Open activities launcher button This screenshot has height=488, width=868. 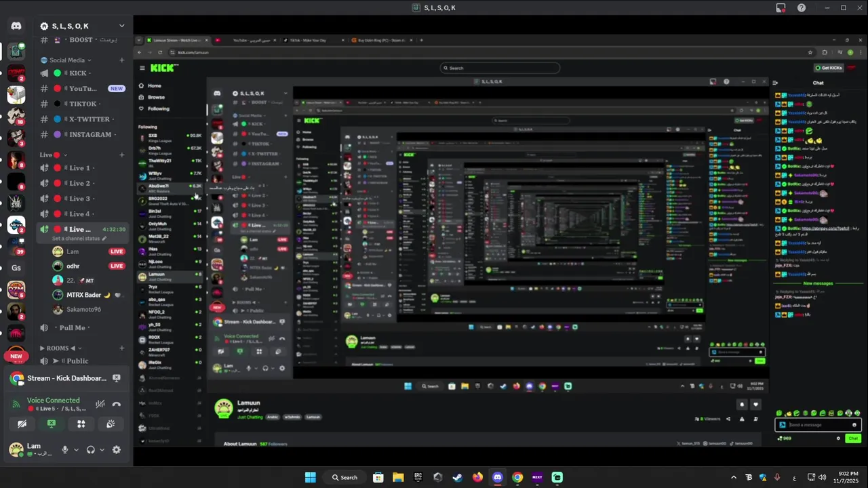[81, 424]
